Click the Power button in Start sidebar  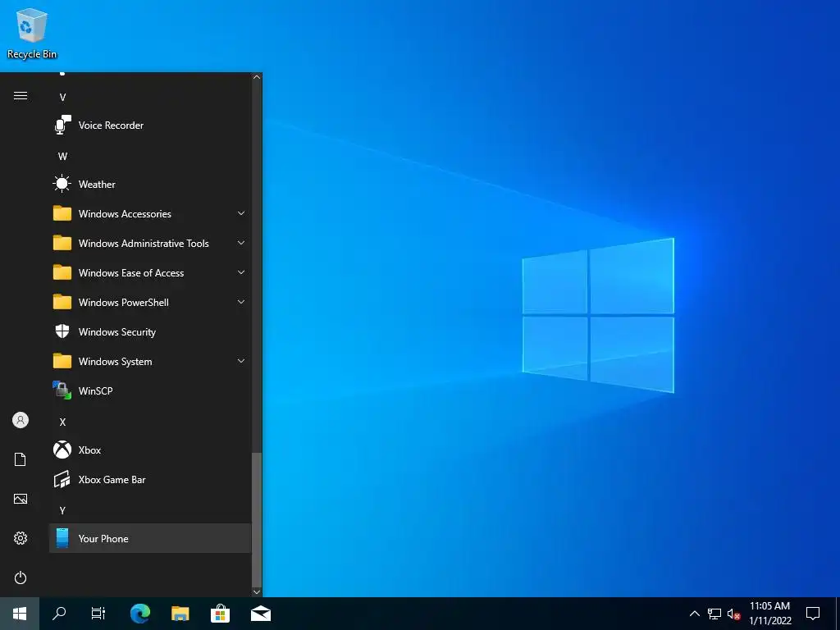click(21, 577)
